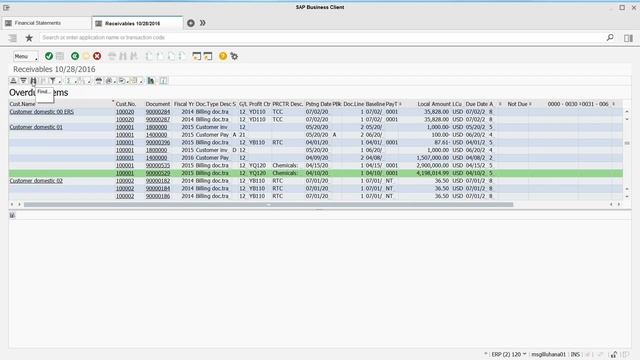Click the Document column header
This screenshot has height=360, width=640.
(158, 104)
